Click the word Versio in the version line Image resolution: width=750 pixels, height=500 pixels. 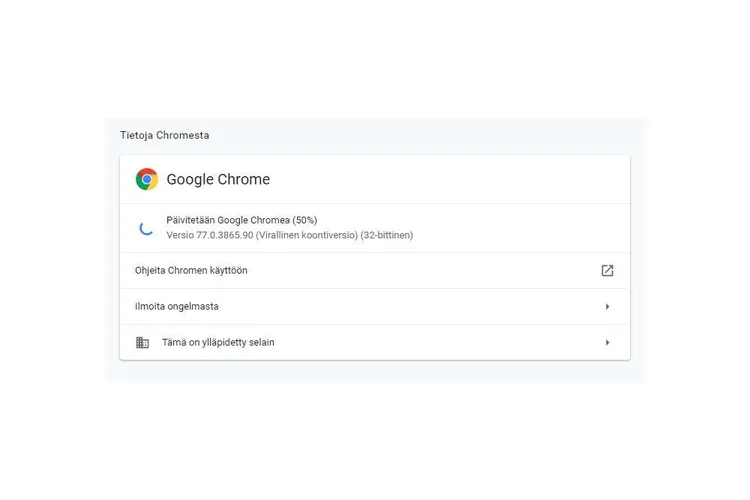click(180, 235)
